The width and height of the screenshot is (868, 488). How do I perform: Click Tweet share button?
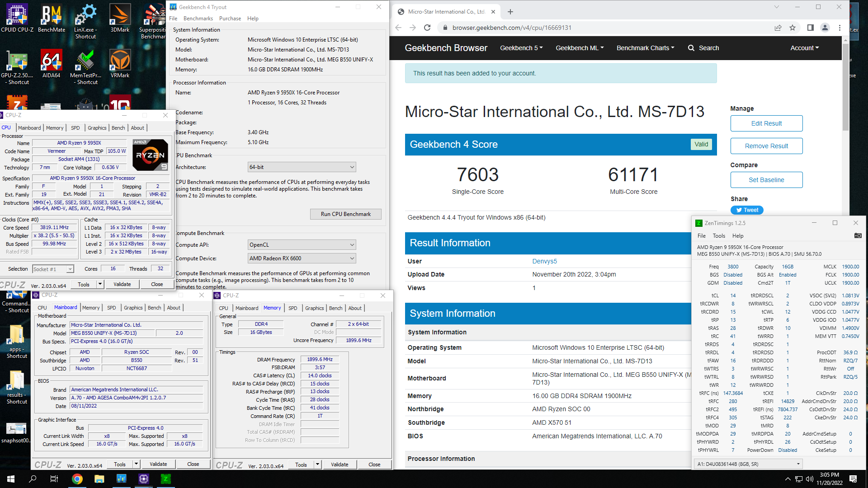747,210
